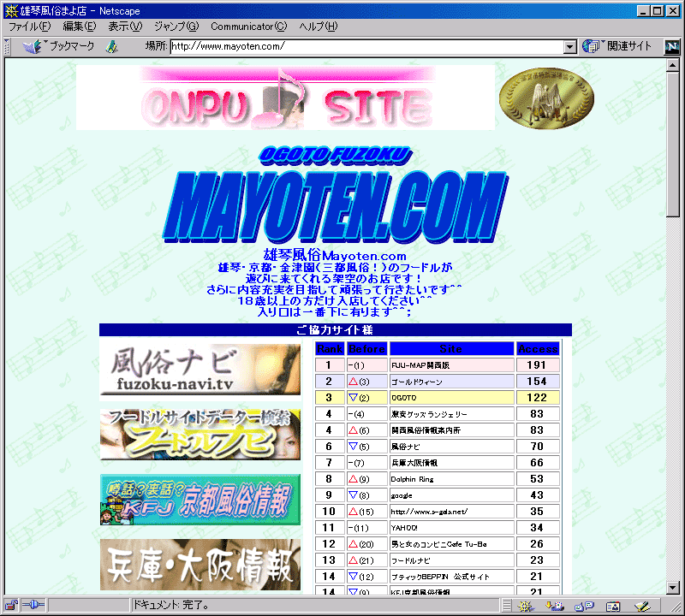Click the Access column header
The image size is (685, 616).
coord(538,348)
